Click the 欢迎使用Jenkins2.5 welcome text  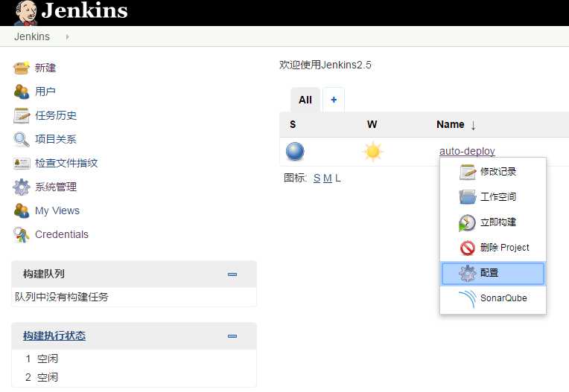325,65
